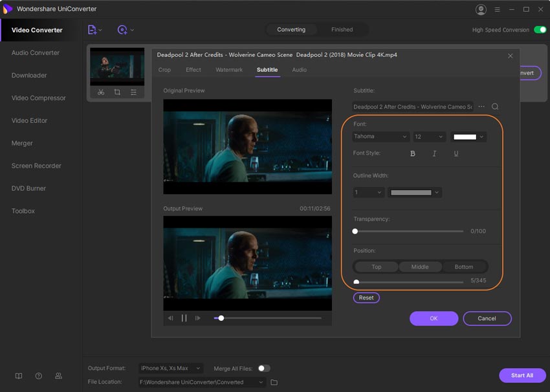Click the Transparency slider handle

[x=355, y=231]
